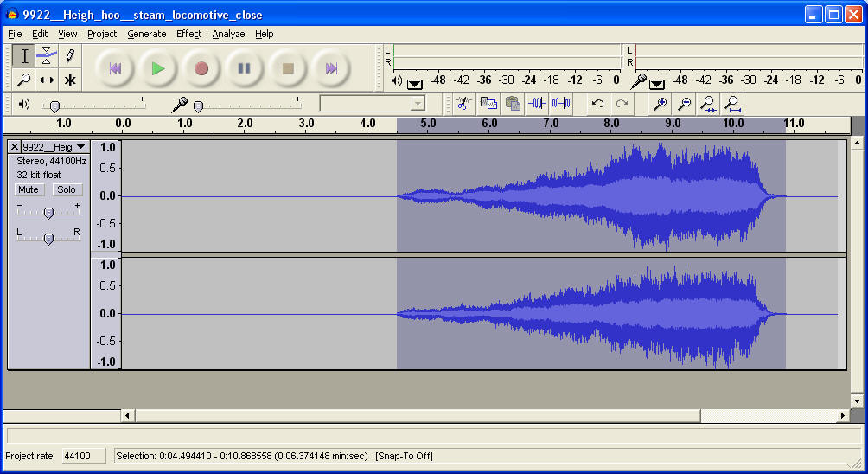
Task: Choose the Time Shift tool
Action: click(47, 80)
